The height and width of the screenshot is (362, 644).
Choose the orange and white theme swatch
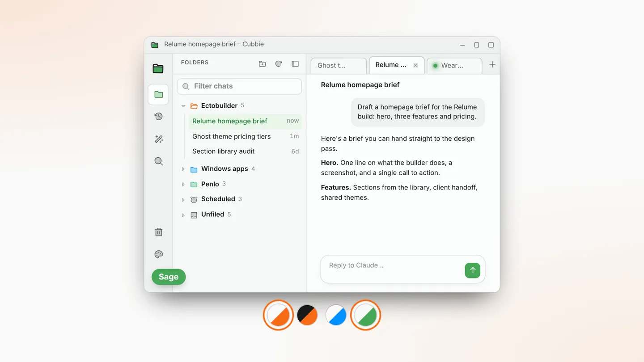[278, 315]
